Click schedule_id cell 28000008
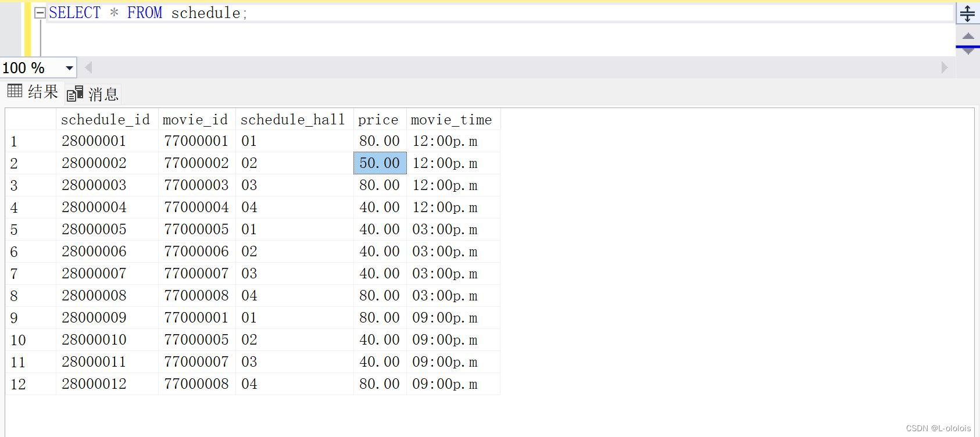980x437 pixels. (107, 296)
